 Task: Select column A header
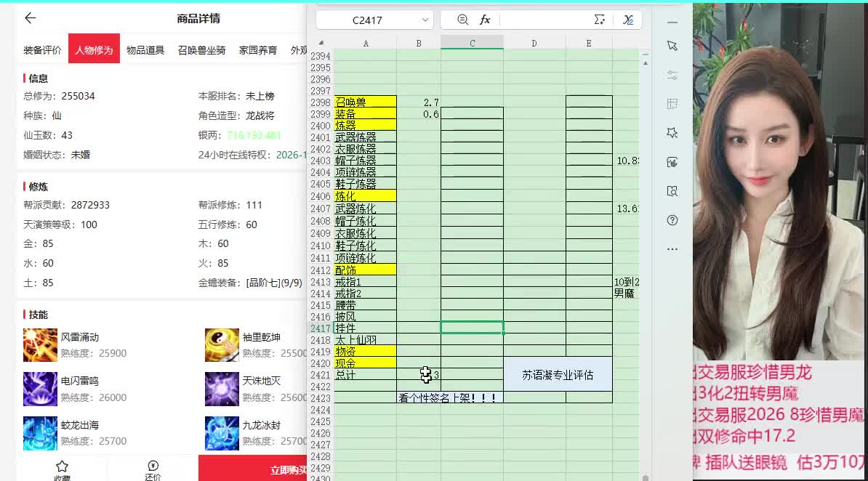pos(366,43)
